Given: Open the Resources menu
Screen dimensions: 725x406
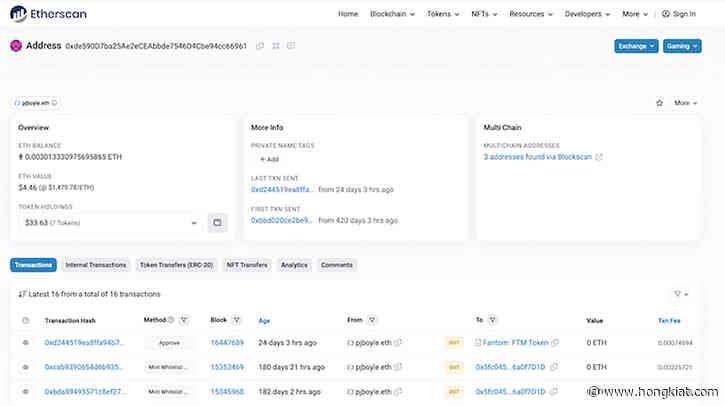Looking at the screenshot, I should [531, 14].
